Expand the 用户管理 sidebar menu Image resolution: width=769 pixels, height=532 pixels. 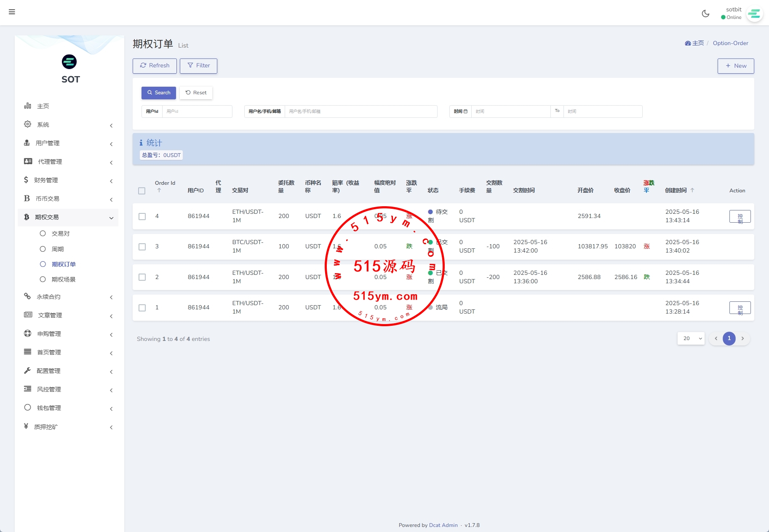[x=67, y=143]
